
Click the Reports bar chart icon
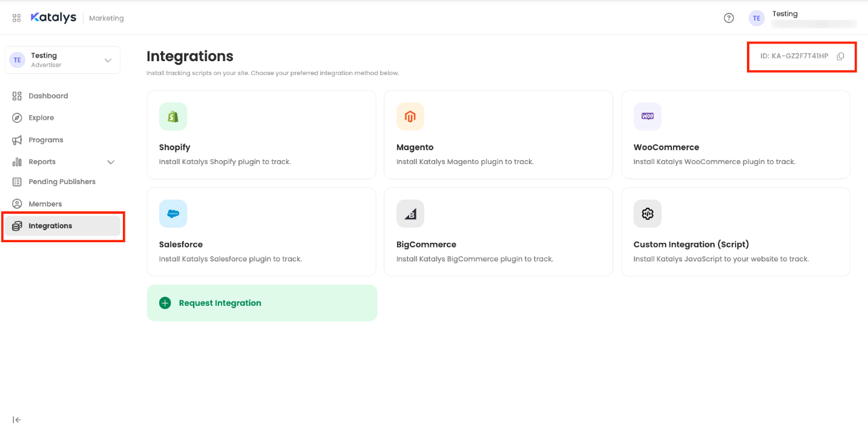point(17,162)
